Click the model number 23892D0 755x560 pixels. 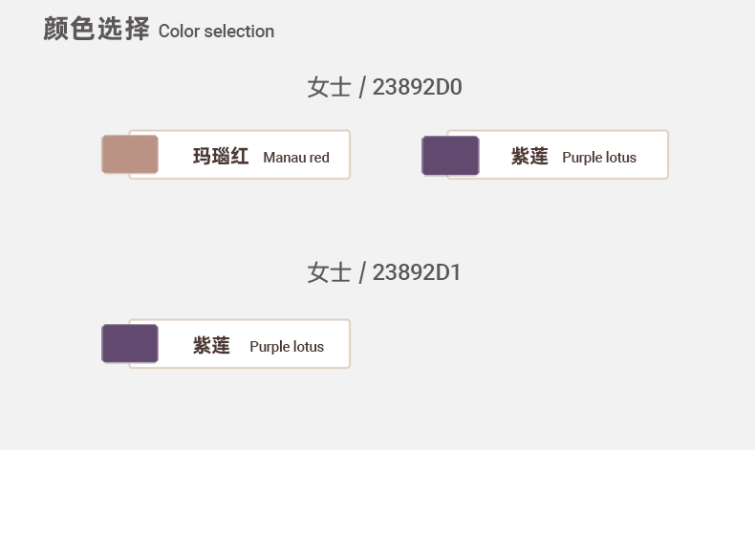coord(417,88)
